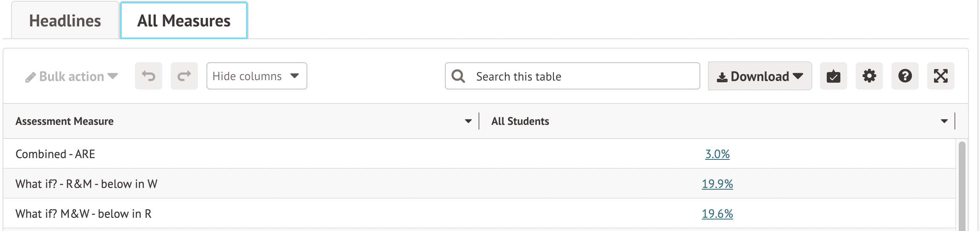Switch to the Headlines tab
Image resolution: width=980 pixels, height=231 pixels.
[65, 20]
